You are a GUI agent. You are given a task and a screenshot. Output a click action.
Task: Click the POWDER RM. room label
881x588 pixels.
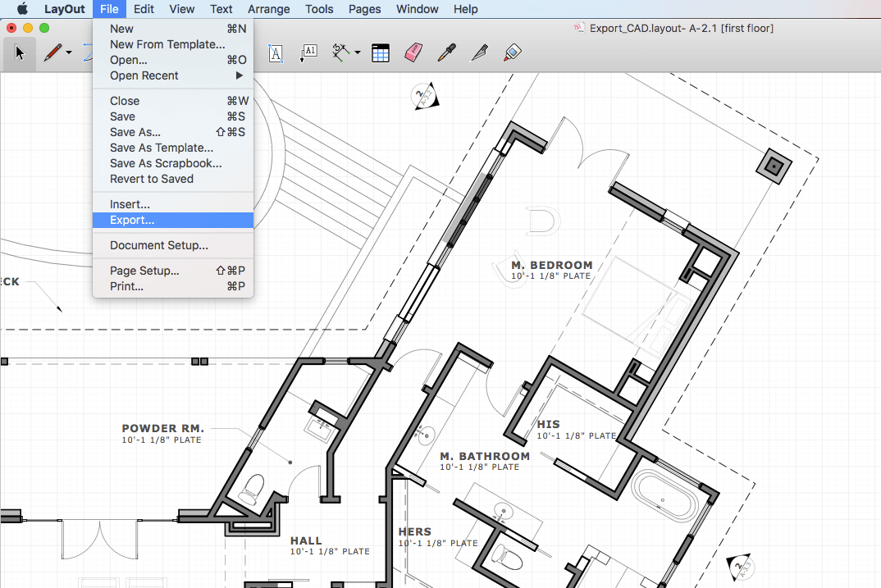(x=163, y=428)
